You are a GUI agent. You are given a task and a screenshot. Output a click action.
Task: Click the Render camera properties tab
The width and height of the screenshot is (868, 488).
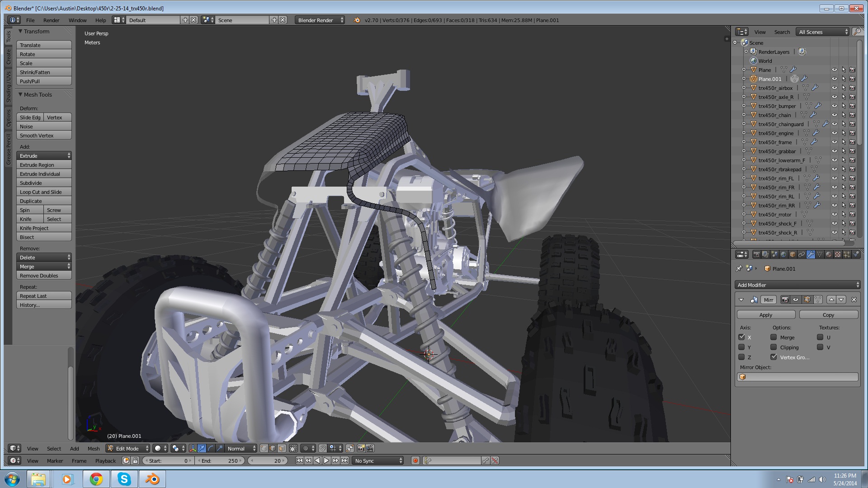pyautogui.click(x=756, y=254)
